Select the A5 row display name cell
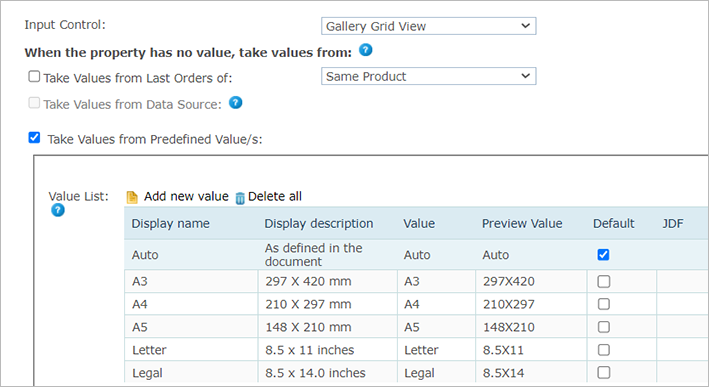The image size is (709, 387). click(191, 327)
